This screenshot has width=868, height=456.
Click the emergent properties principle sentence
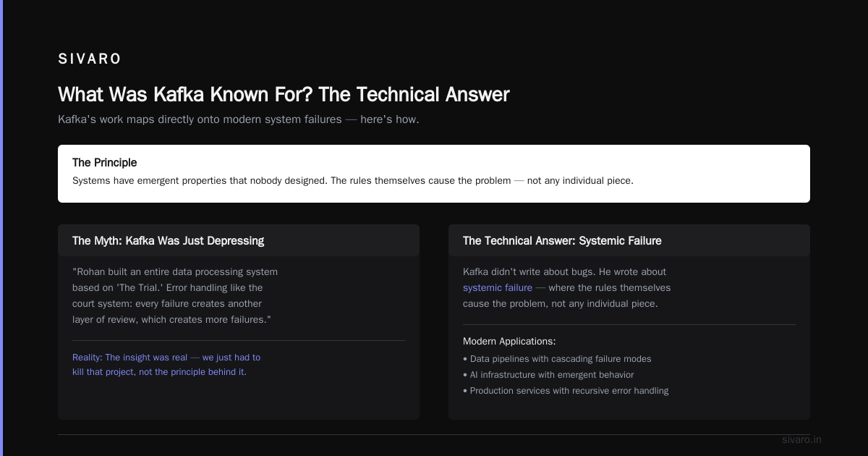(353, 180)
